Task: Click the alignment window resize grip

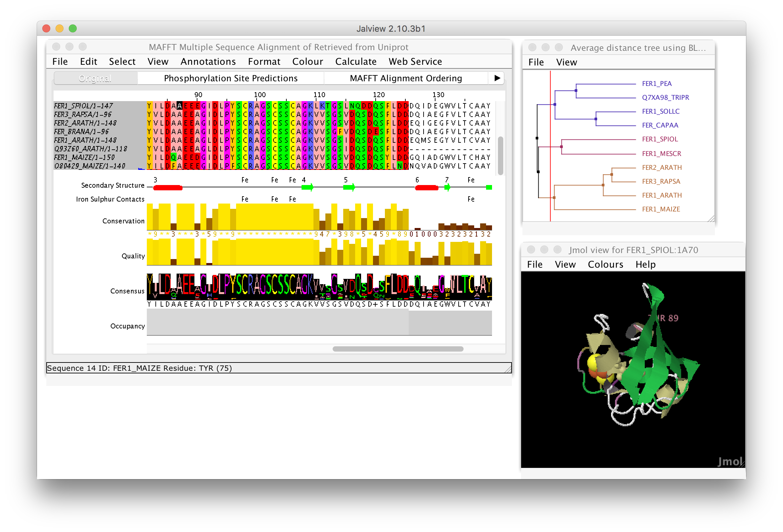Action: point(508,369)
